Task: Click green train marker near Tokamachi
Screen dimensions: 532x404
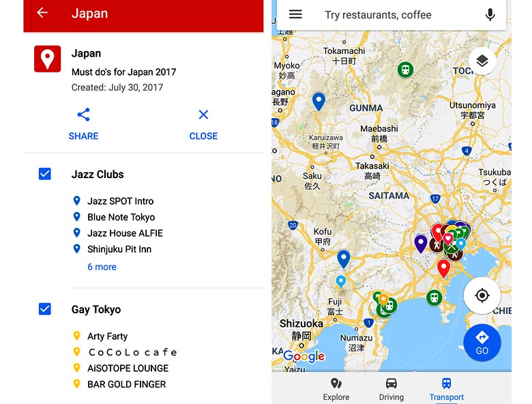Action: click(x=405, y=69)
